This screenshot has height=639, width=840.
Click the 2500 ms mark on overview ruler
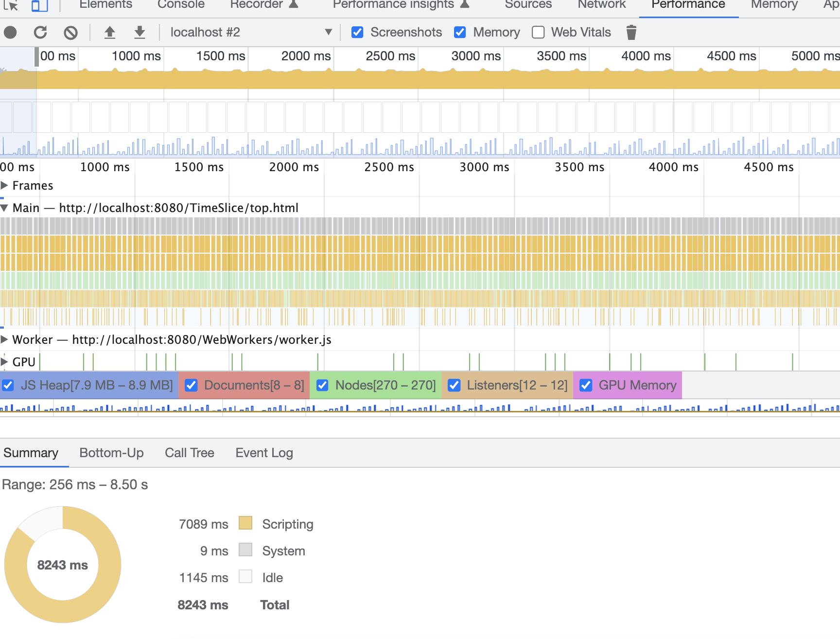coord(390,56)
